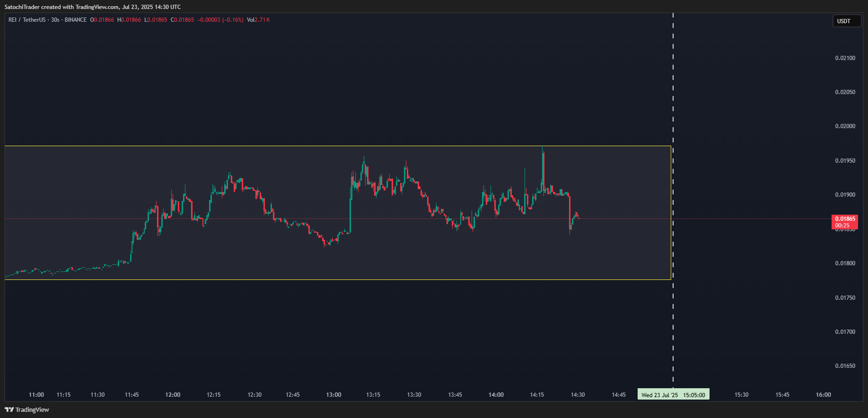Click the 11:45 time axis label

tap(132, 395)
